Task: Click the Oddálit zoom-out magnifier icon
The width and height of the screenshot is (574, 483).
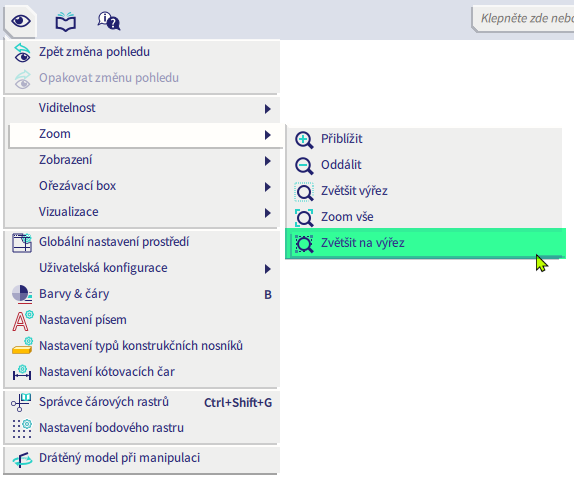Action: [304, 166]
